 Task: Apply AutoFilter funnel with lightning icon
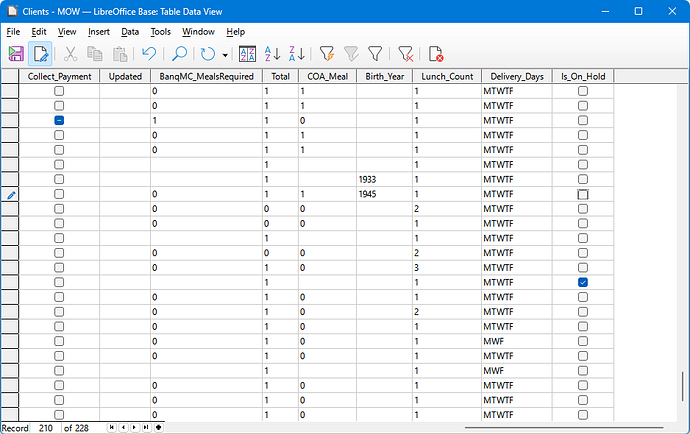point(327,54)
